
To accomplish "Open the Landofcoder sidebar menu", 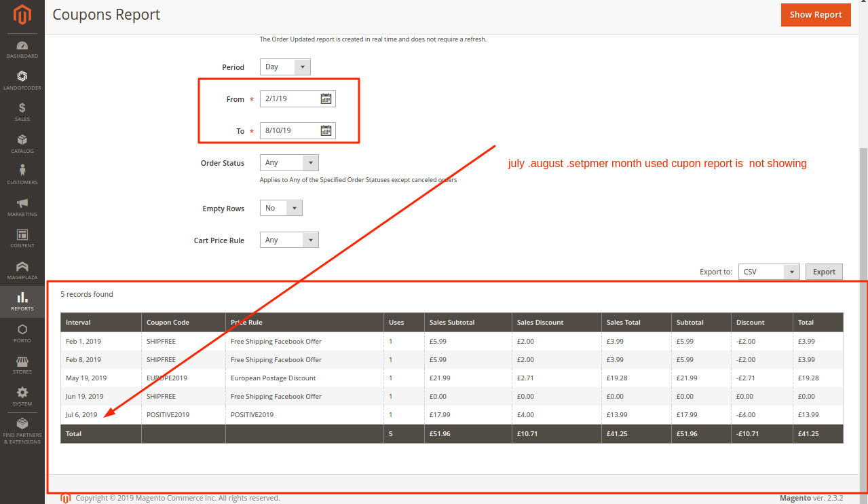I will coord(22,81).
